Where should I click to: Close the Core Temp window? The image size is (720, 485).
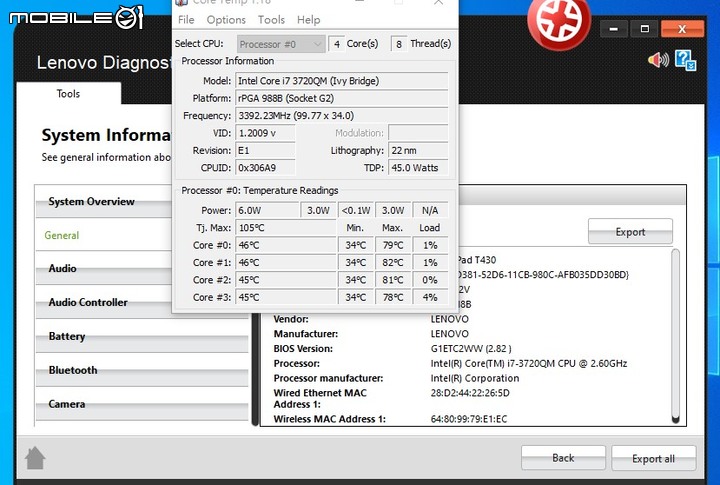[x=439, y=2]
